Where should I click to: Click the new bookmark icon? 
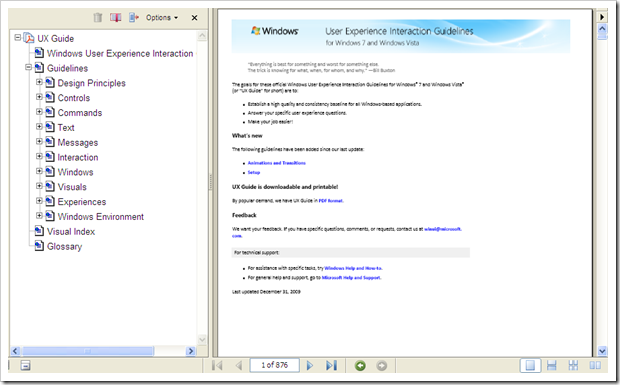click(115, 17)
